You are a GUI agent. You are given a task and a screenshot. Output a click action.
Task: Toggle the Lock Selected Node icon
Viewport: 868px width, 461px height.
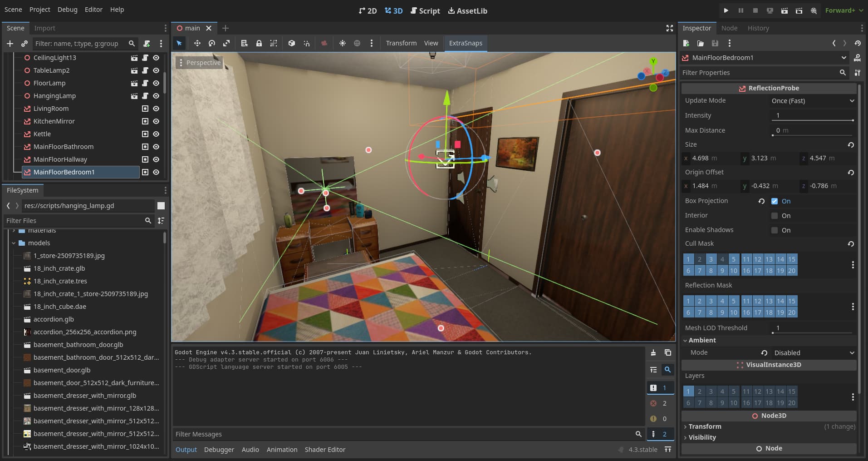click(259, 43)
